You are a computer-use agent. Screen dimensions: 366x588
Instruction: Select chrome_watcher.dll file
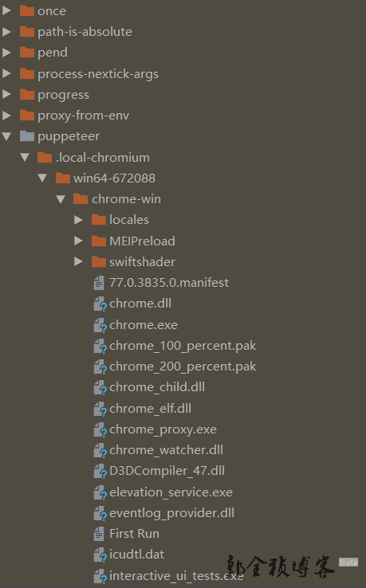pyautogui.click(x=166, y=450)
